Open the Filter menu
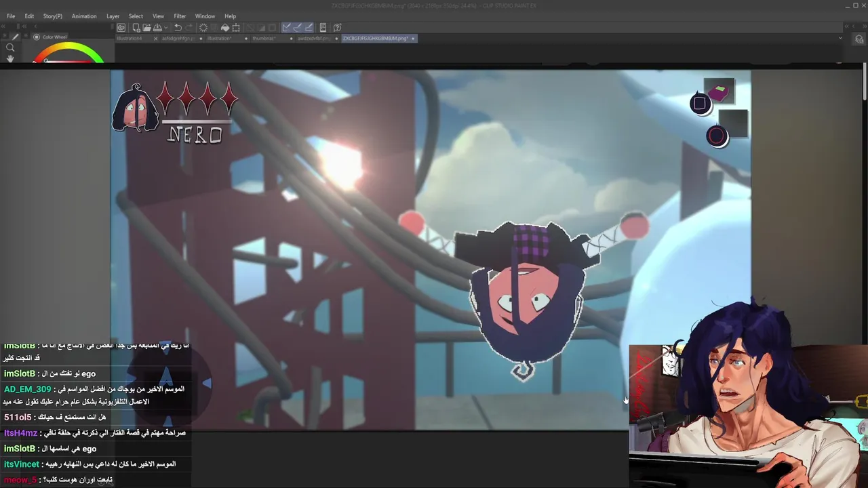This screenshot has width=868, height=488. point(180,16)
